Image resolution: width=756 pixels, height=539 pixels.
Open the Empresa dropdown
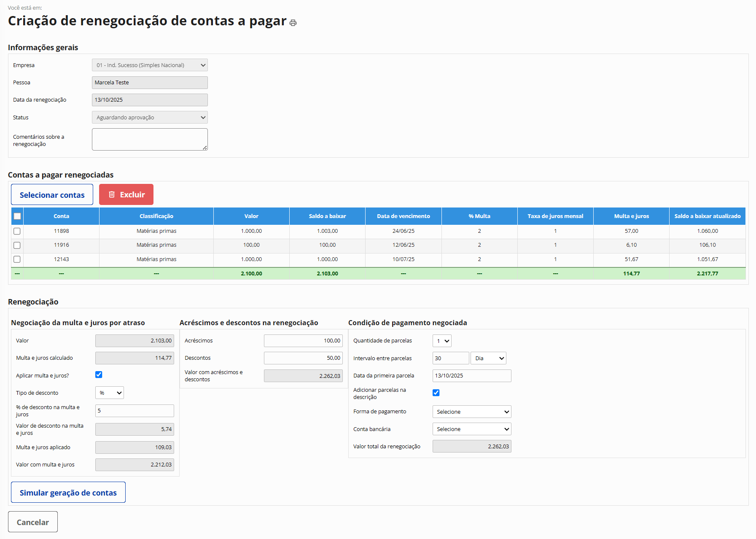(150, 65)
